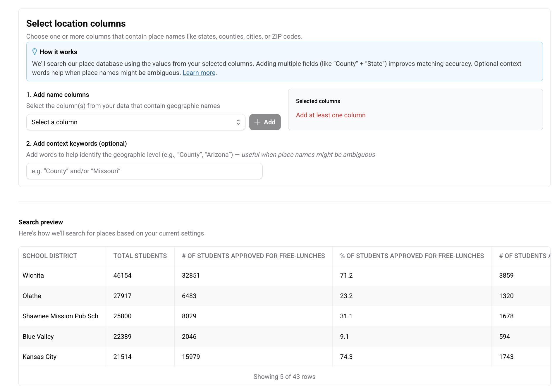
Task: Click the Wichita row district cell
Action: [x=33, y=276]
